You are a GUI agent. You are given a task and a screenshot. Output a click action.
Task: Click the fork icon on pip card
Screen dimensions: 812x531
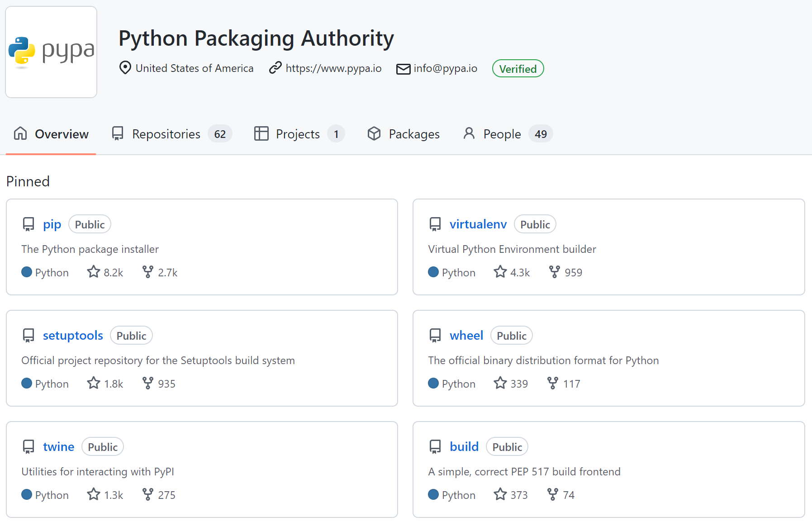[x=148, y=272]
